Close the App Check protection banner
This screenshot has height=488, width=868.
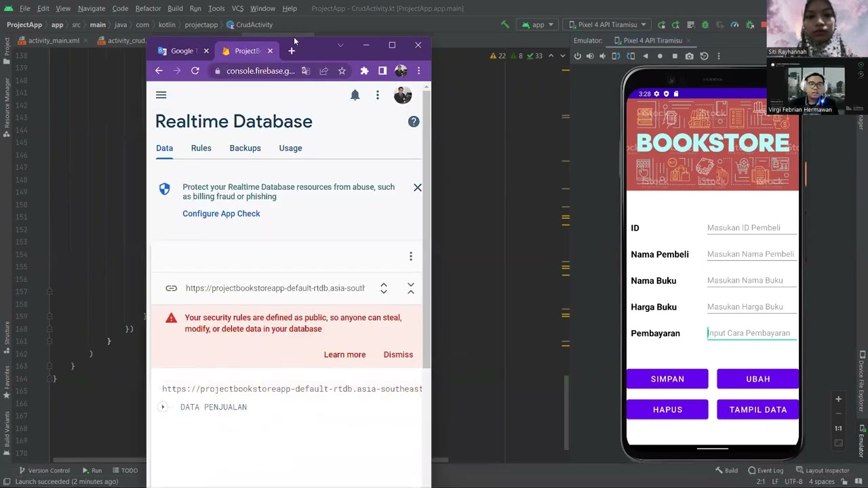click(418, 187)
